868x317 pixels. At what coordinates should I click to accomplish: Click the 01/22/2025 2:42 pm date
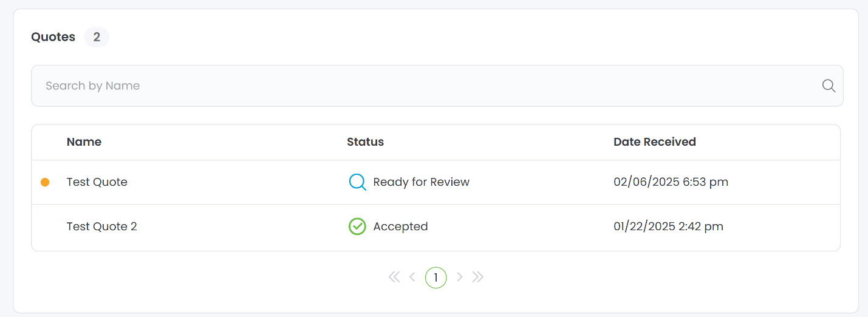669,227
